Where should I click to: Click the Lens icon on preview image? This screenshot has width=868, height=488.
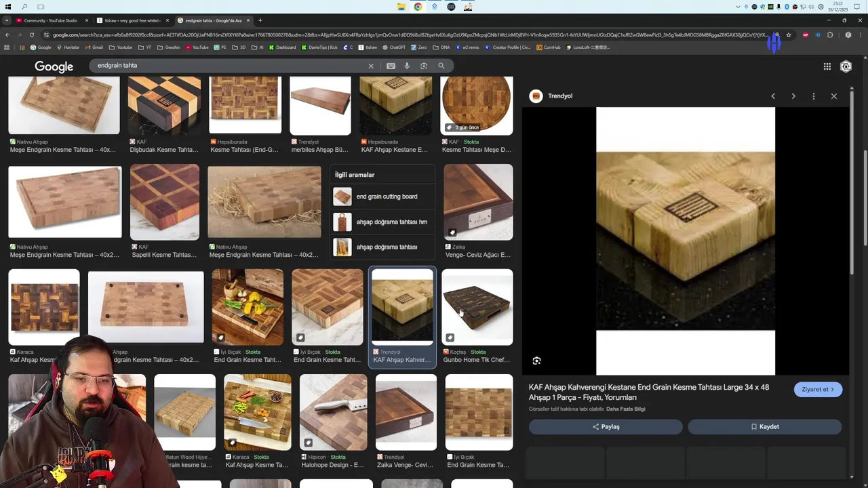536,361
